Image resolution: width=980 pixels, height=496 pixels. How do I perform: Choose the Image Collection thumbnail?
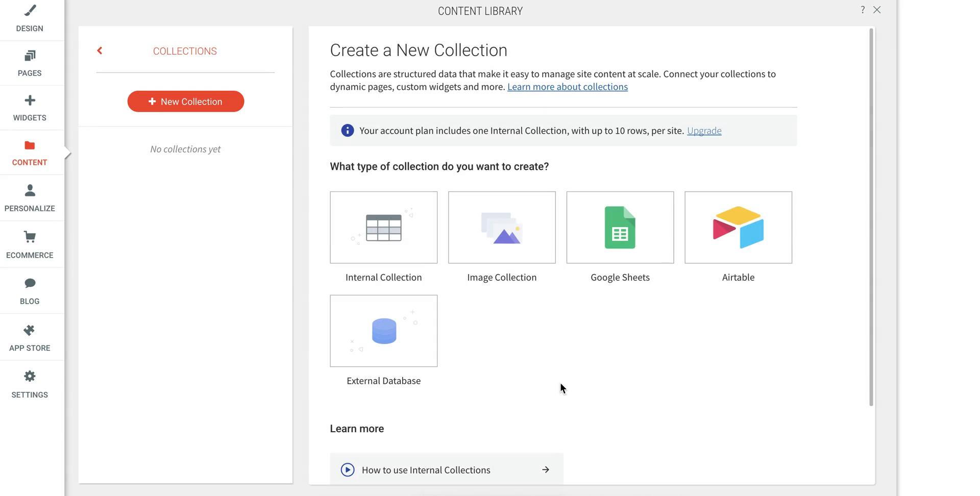502,228
